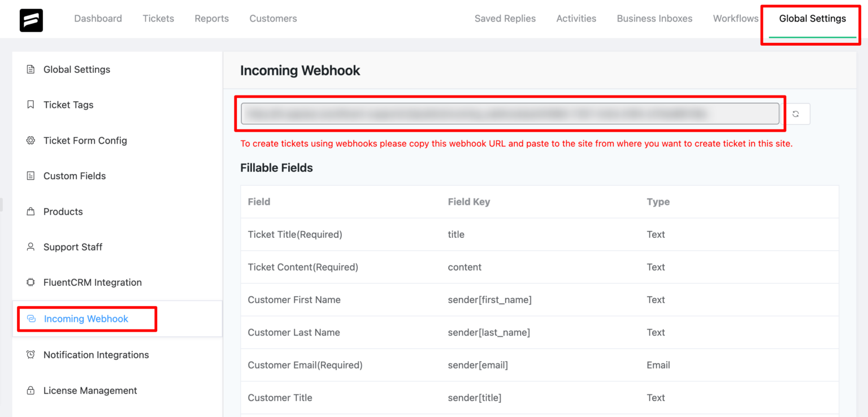868x417 pixels.
Task: Select the Global Settings document icon in sidebar
Action: (x=31, y=69)
